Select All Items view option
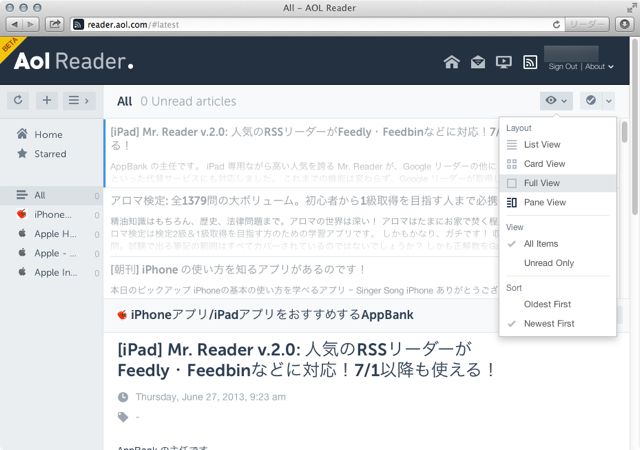 pyautogui.click(x=558, y=244)
